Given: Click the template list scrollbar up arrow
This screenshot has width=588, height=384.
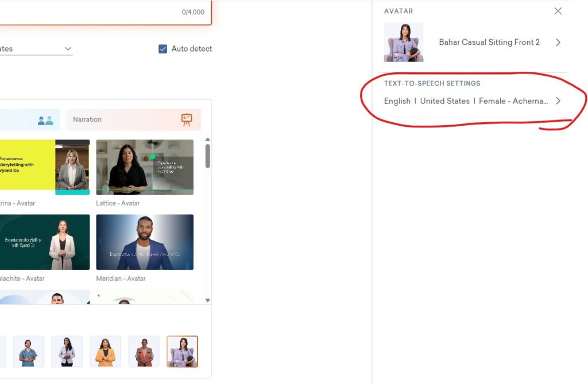Looking at the screenshot, I should tap(207, 139).
